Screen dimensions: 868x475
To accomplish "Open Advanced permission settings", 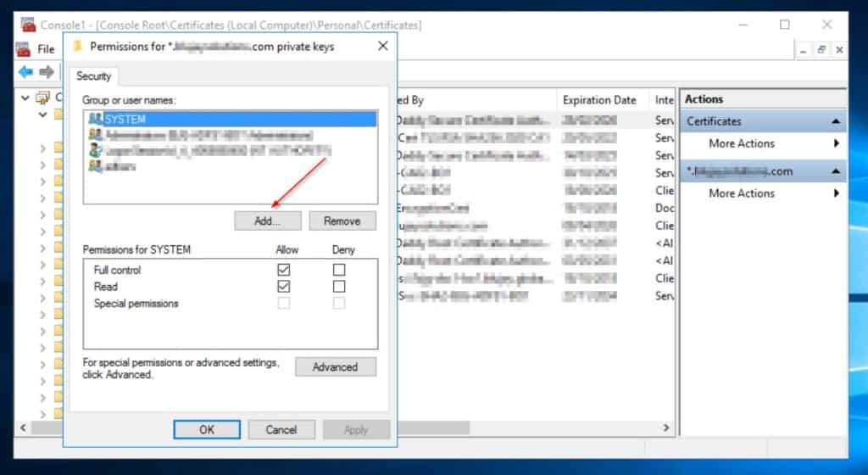I will pyautogui.click(x=335, y=367).
